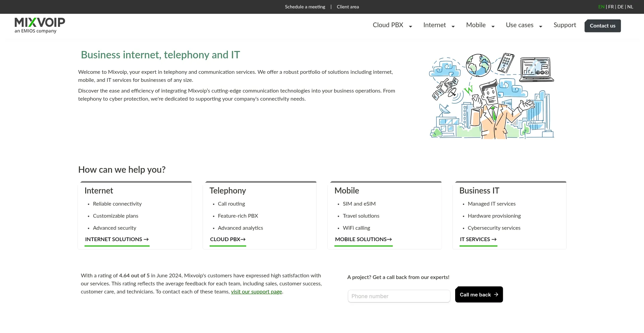Click the MIXVOIP logo
This screenshot has width=644, height=333.
pos(39,25)
